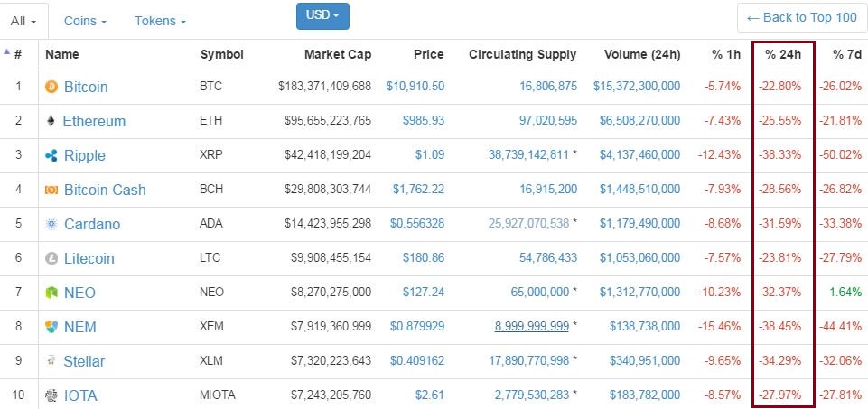Click the Bitcoin coin logo icon
Viewport: 868px width, 409px height.
(x=51, y=88)
